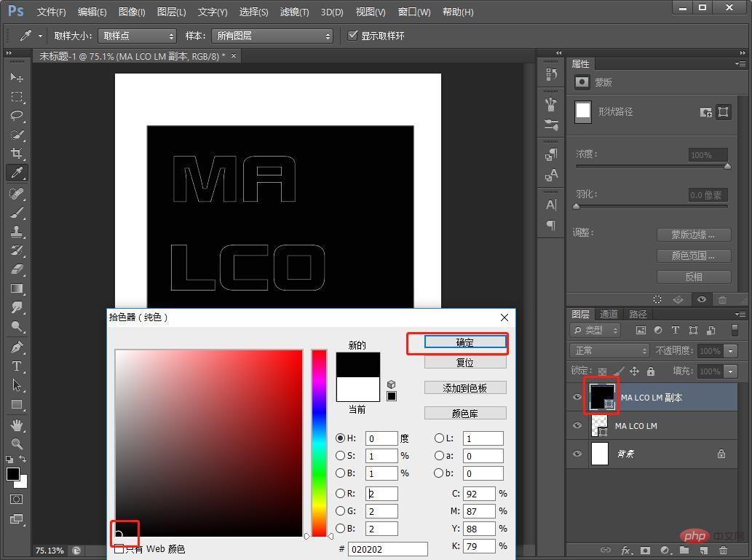Viewport: 752px width, 560px height.
Task: Open the layer filter 类型 dropdown
Action: tap(595, 330)
